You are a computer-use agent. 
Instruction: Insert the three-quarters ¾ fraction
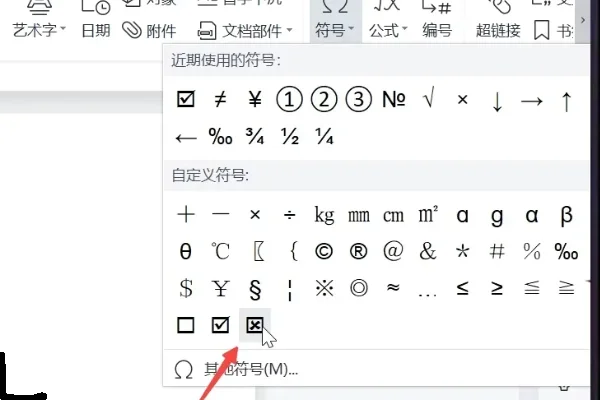click(x=255, y=136)
